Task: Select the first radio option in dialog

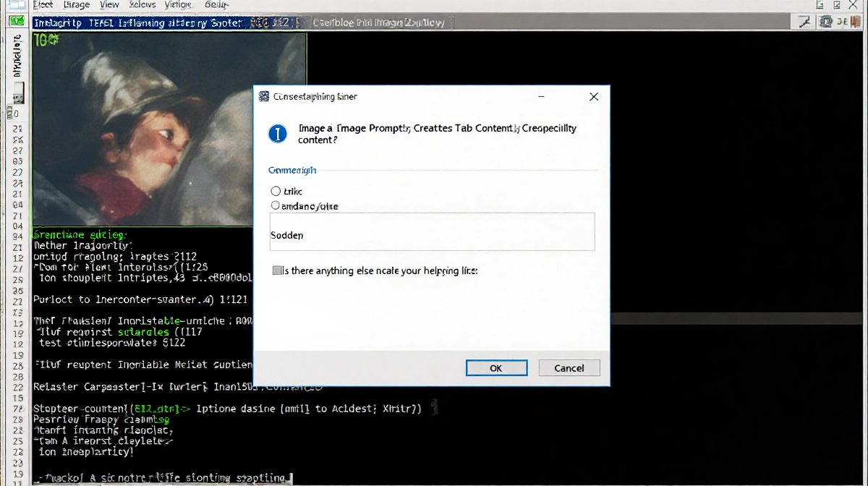Action: (276, 191)
